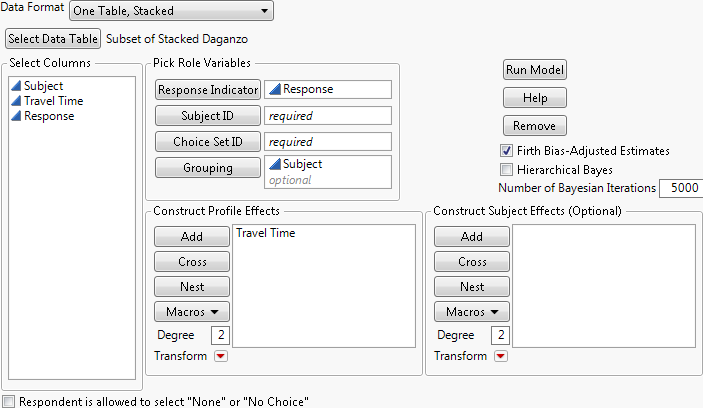The image size is (703, 408).
Task: Click the icon beside Response in Response Indicator field
Action: pos(275,90)
